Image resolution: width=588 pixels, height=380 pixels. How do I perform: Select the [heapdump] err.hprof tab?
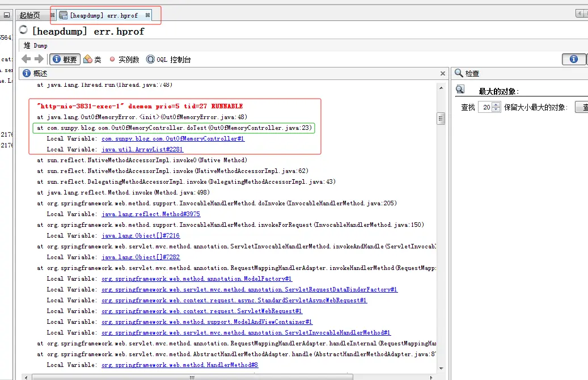pos(104,15)
